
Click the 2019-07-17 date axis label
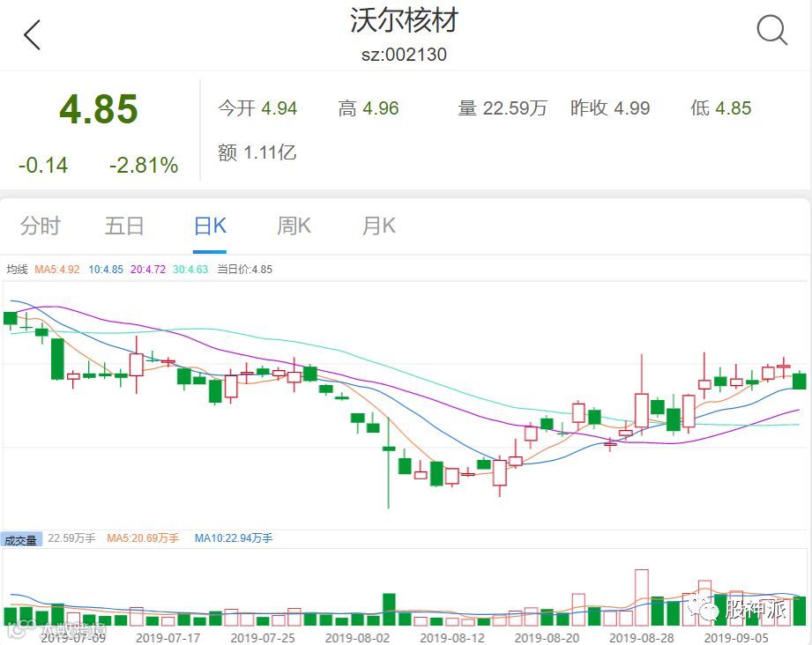coord(168,638)
